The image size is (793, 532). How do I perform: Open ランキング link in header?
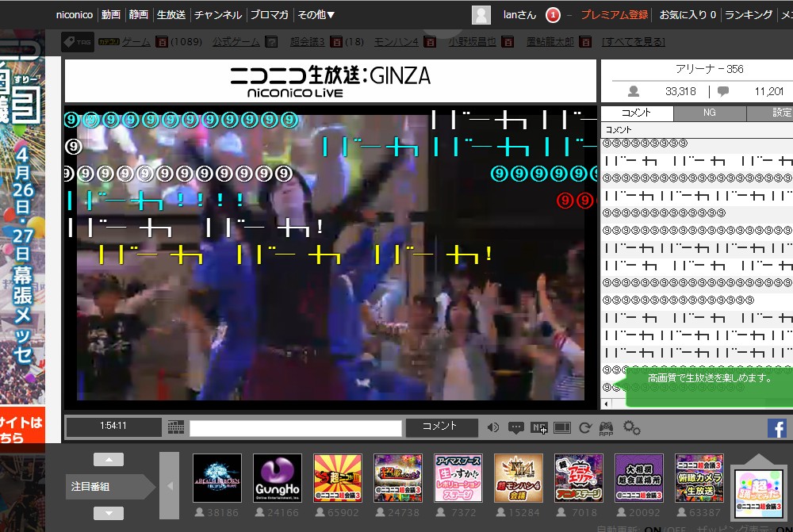pos(749,14)
